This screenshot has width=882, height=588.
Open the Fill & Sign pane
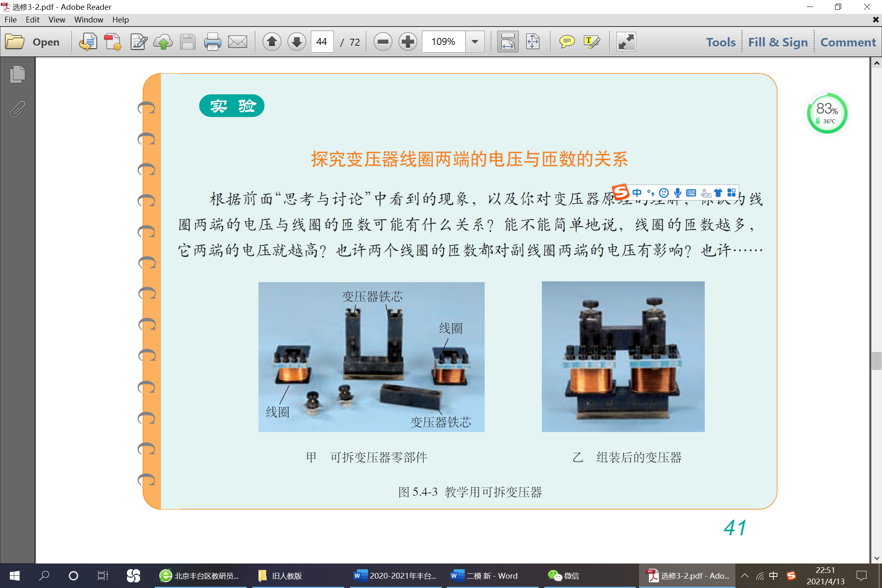(778, 42)
